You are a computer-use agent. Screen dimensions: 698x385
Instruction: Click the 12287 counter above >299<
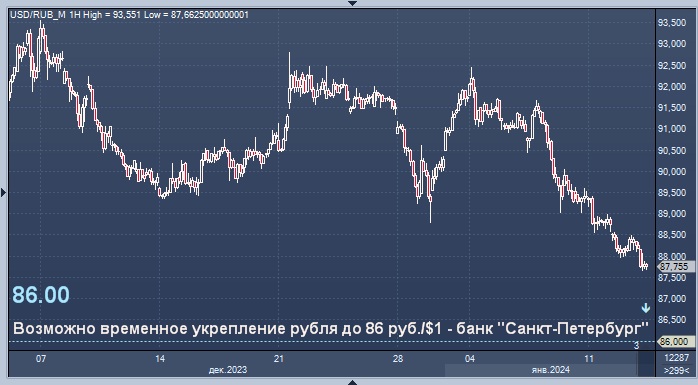tap(676, 358)
